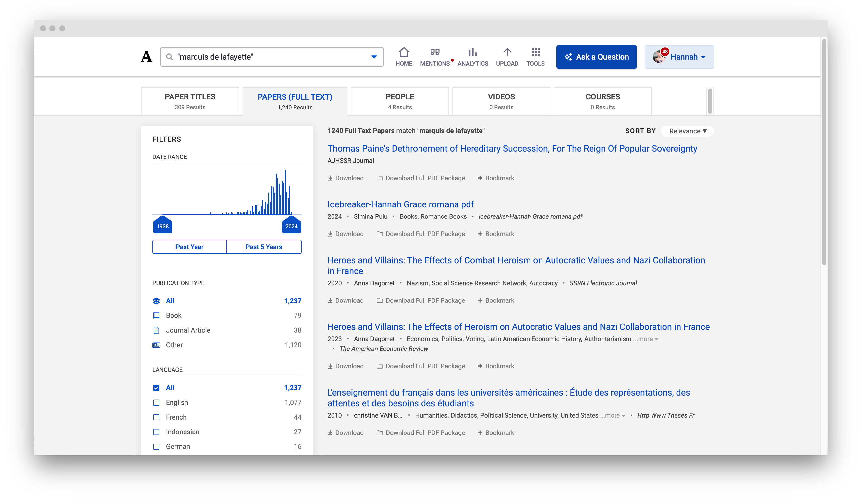Click plus Bookmark icon for Icebreaker paper

click(480, 234)
